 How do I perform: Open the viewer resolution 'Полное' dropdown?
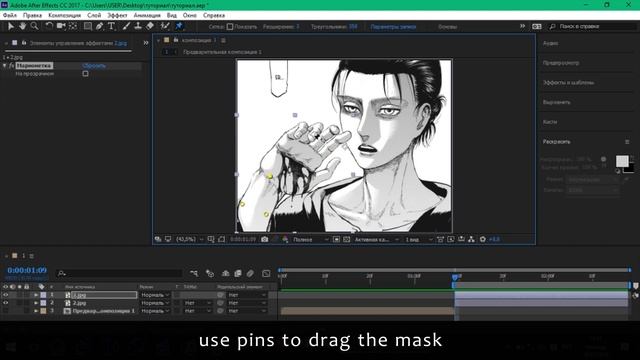(x=311, y=239)
